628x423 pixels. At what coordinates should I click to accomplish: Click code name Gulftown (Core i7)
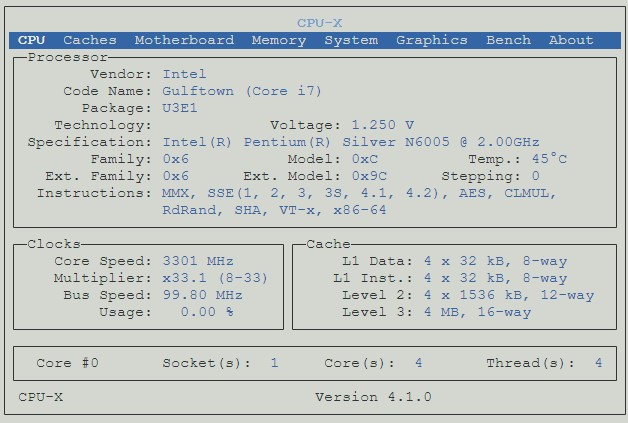242,91
